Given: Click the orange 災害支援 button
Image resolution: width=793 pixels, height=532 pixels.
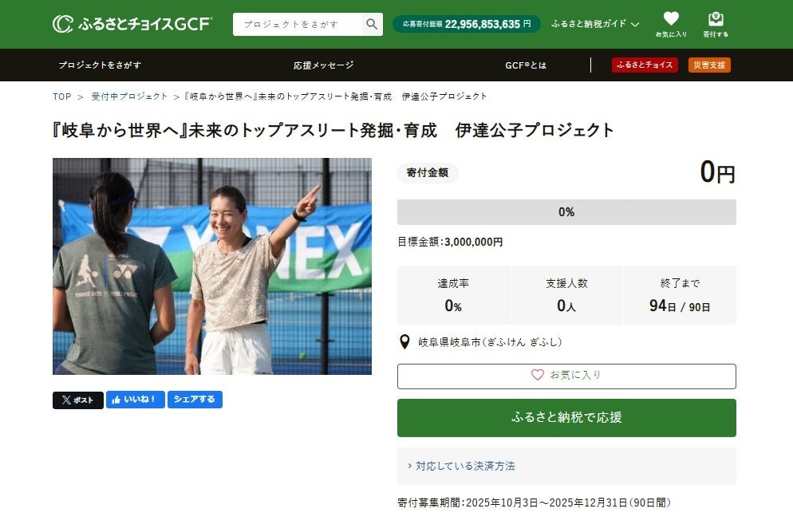Looking at the screenshot, I should (709, 65).
